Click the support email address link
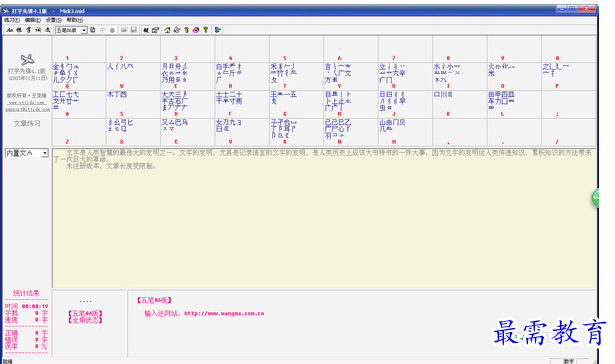 coord(27,109)
